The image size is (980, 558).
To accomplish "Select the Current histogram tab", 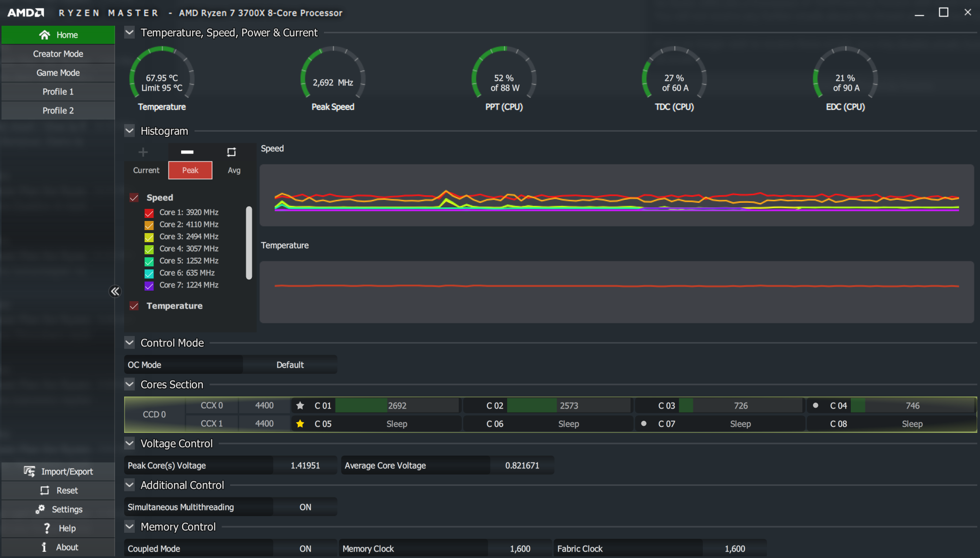I will coord(146,170).
